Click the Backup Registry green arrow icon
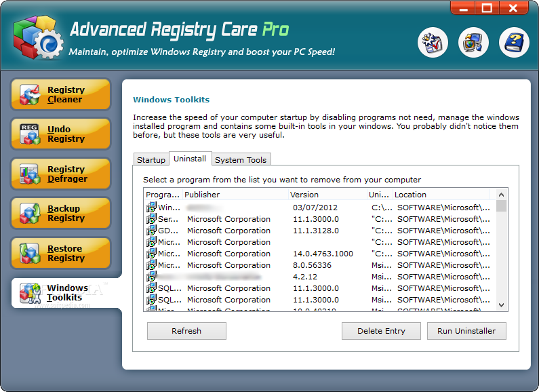Viewport: 539px width, 392px height. click(x=30, y=214)
